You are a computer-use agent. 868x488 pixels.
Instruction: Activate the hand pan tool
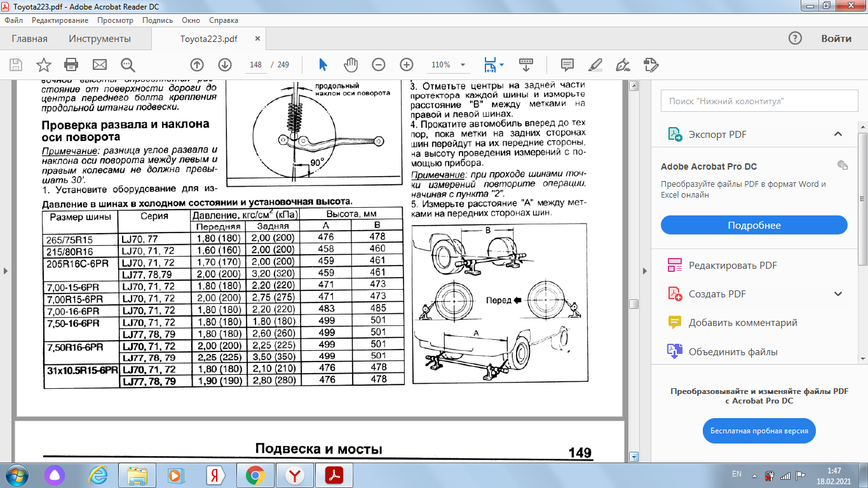point(351,65)
